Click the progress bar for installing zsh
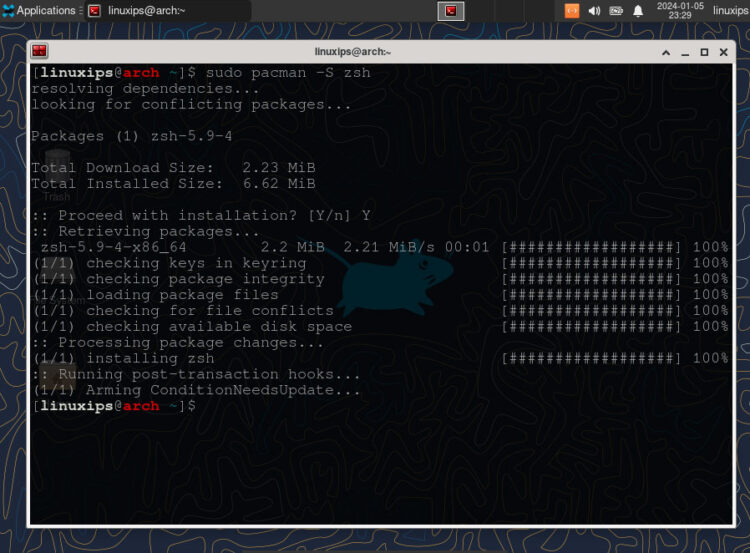 591,358
